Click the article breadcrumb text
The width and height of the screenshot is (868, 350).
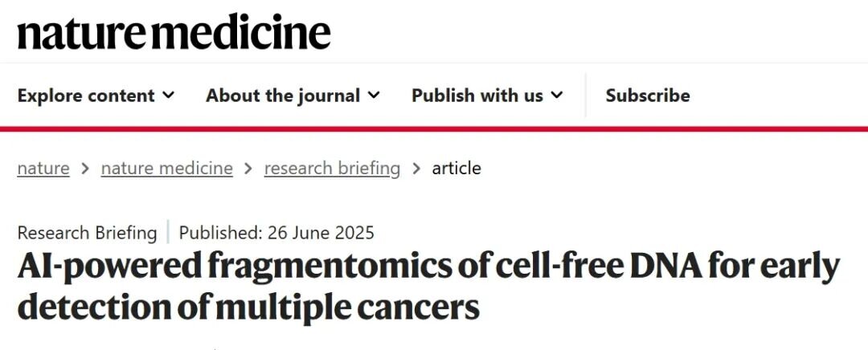coord(457,169)
